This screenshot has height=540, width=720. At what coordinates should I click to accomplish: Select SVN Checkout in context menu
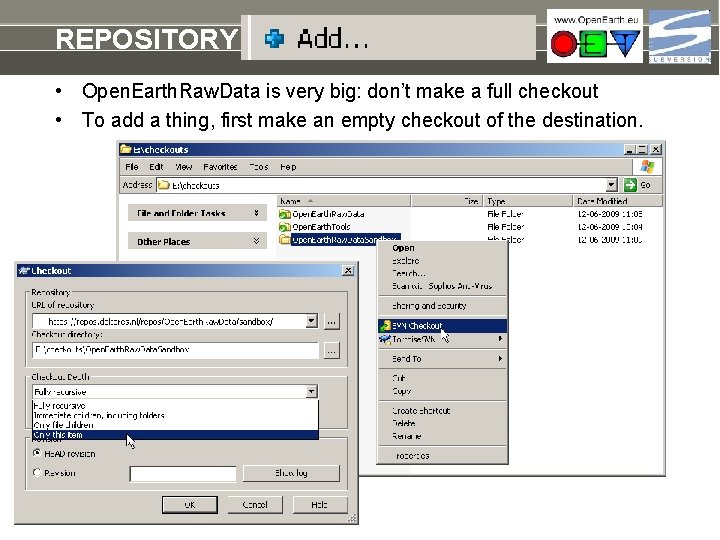[443, 326]
